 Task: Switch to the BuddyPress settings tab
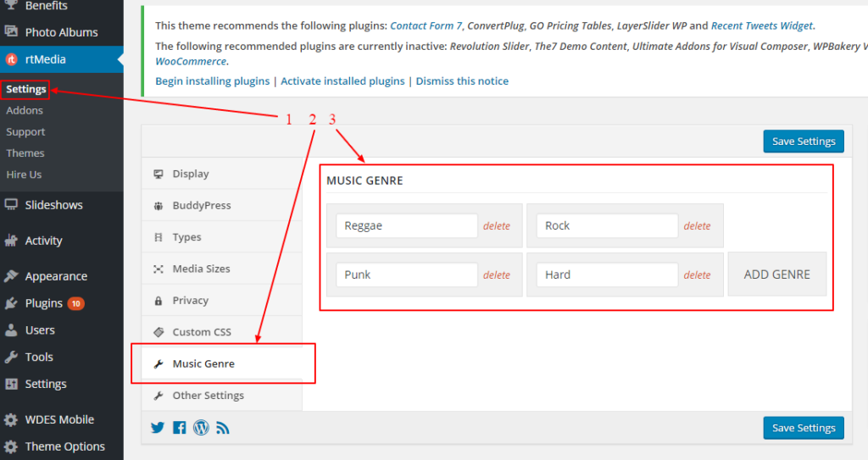(x=201, y=205)
